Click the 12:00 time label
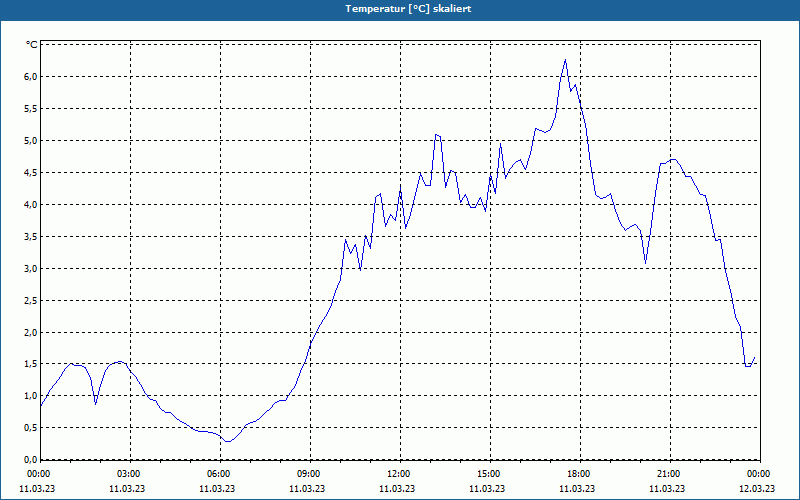The height and width of the screenshot is (500, 800). 398,474
